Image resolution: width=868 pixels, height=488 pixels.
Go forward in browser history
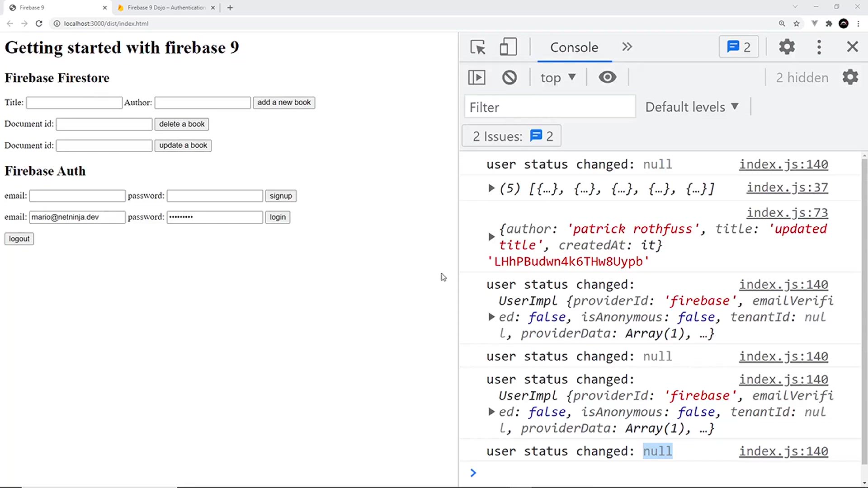tap(24, 23)
